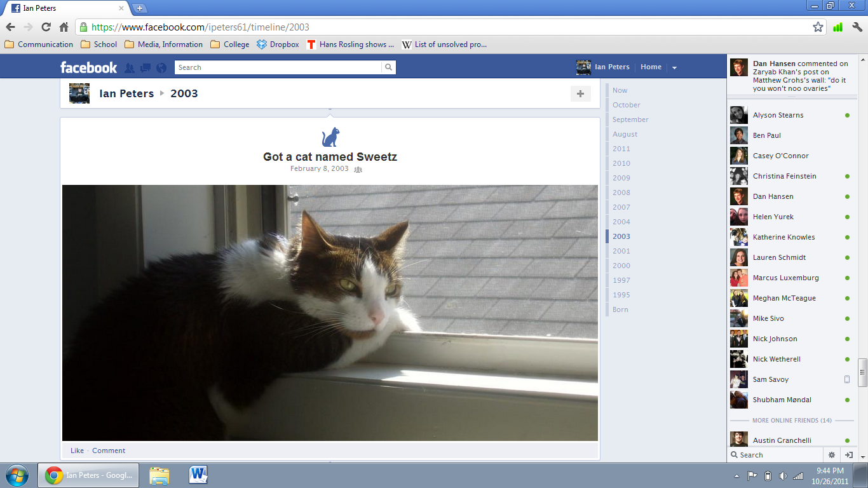Open the Media, Information bookmarks folder
The height and width of the screenshot is (488, 868).
(164, 44)
